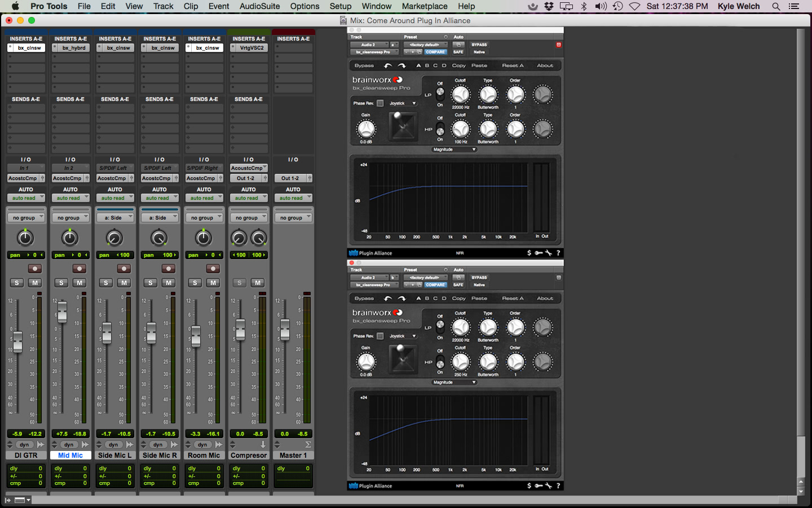Open Spotlight search in menu bar

pyautogui.click(x=776, y=6)
